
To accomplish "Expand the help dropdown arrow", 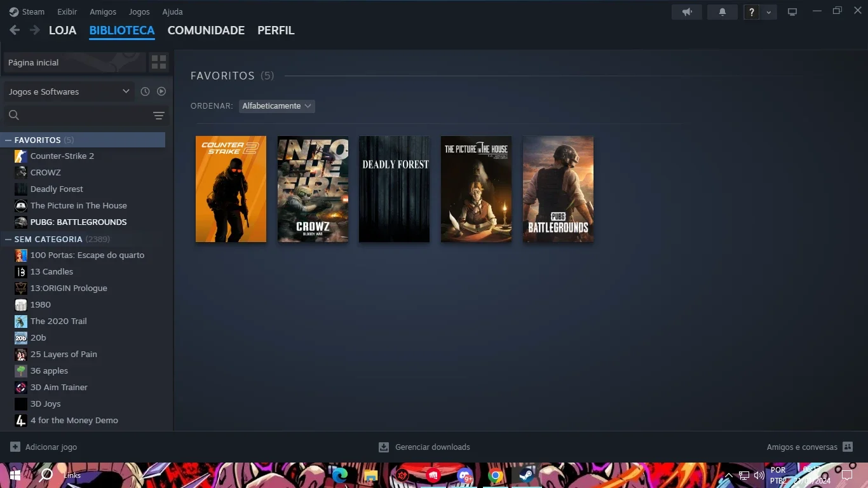I will (x=769, y=12).
